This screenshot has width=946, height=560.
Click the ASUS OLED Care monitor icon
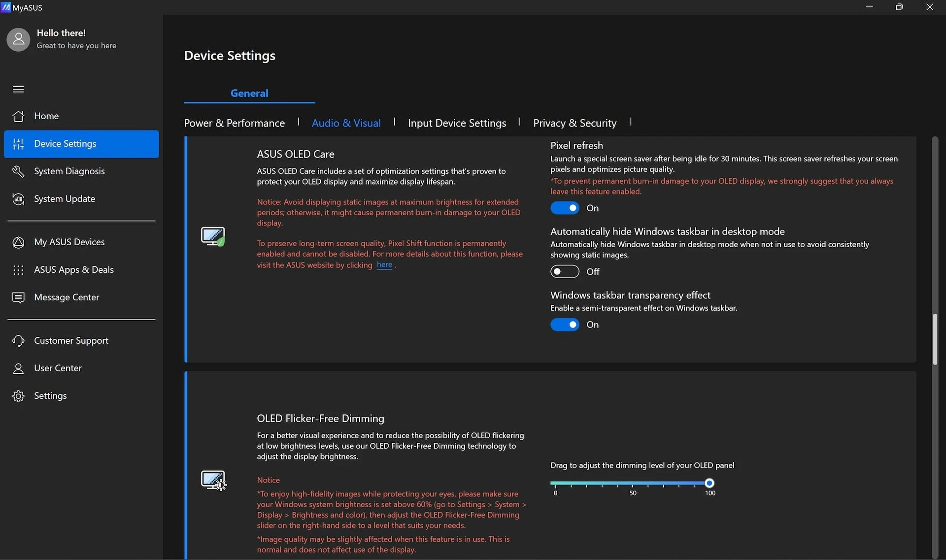click(213, 236)
